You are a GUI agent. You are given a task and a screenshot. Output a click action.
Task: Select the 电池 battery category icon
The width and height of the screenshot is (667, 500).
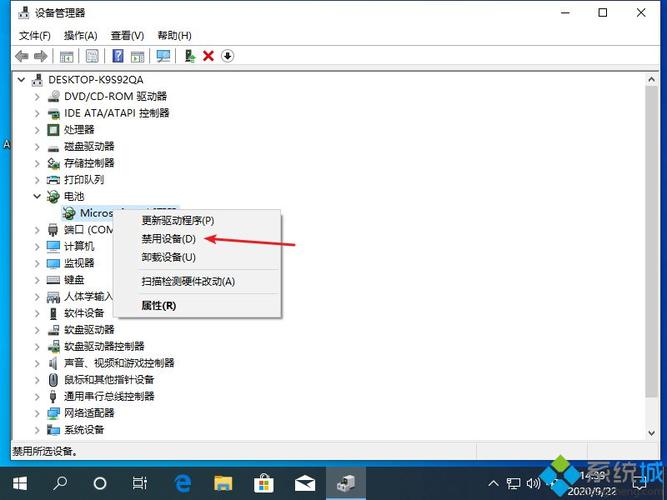(53, 197)
